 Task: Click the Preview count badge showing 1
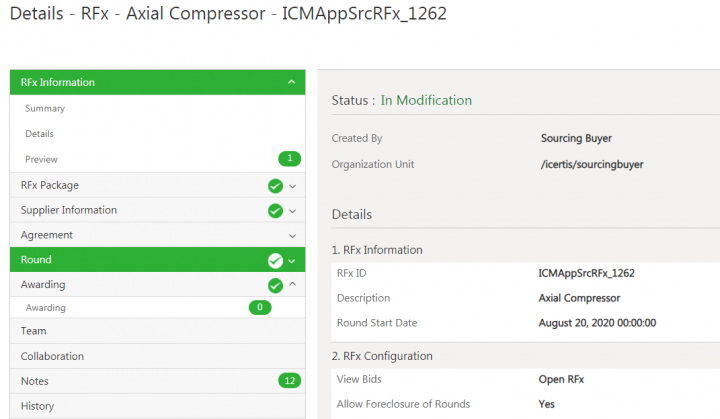pos(289,159)
